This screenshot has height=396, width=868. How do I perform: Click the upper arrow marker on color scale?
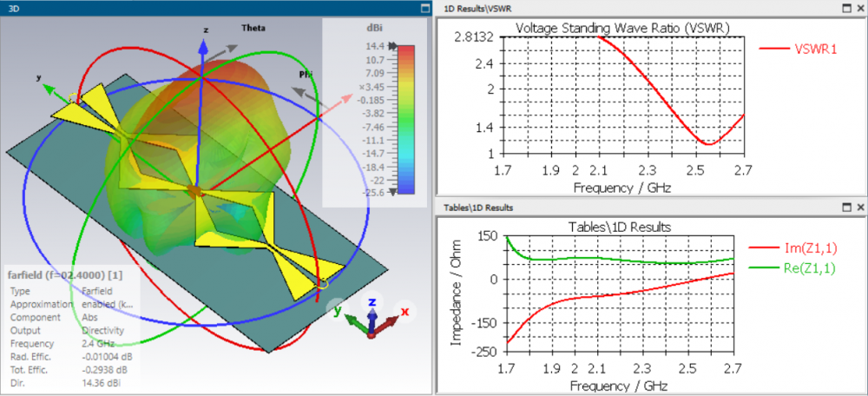pyautogui.click(x=393, y=47)
